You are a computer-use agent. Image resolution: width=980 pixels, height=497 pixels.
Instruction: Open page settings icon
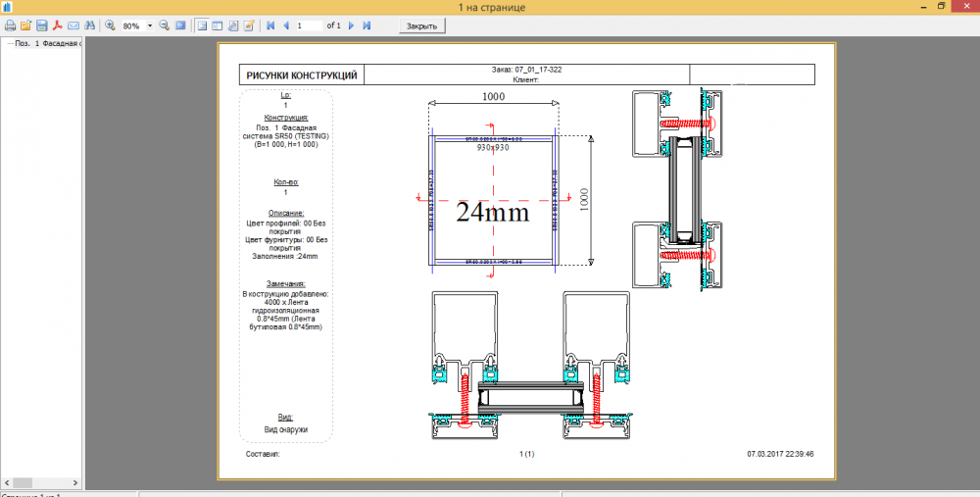[x=233, y=25]
